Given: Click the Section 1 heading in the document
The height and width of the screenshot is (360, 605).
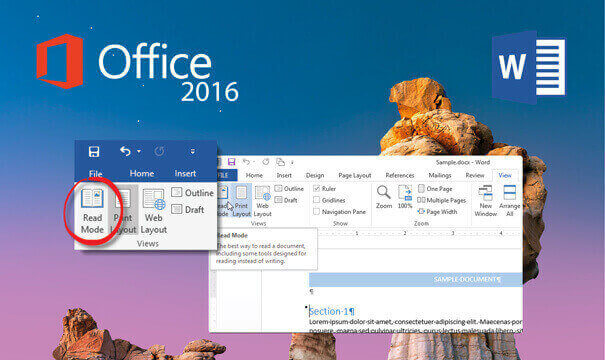Looking at the screenshot, I should point(332,311).
